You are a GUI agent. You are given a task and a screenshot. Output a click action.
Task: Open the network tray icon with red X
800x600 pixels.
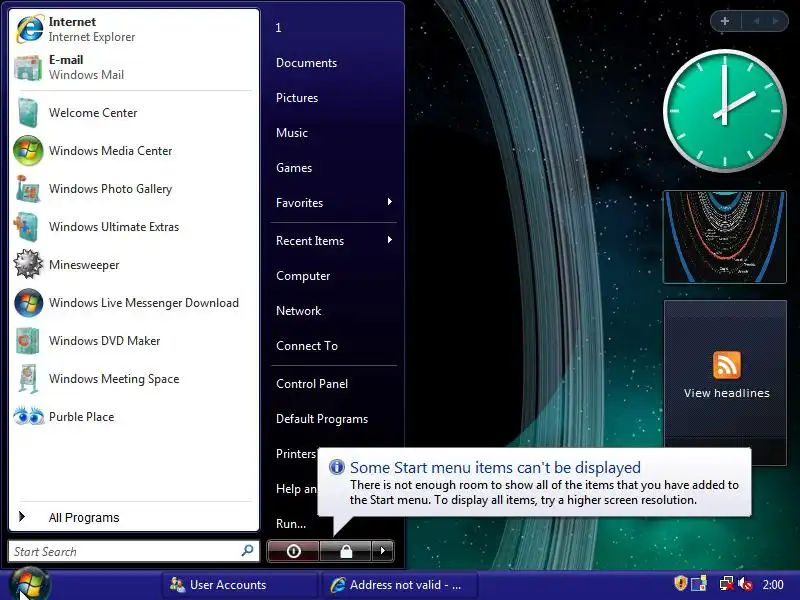coord(726,584)
